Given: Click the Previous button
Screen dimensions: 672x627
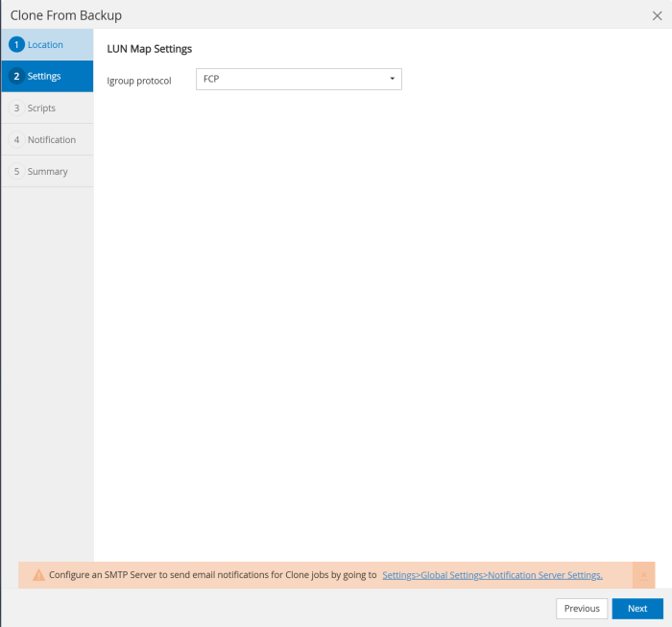Looking at the screenshot, I should tap(582, 609).
